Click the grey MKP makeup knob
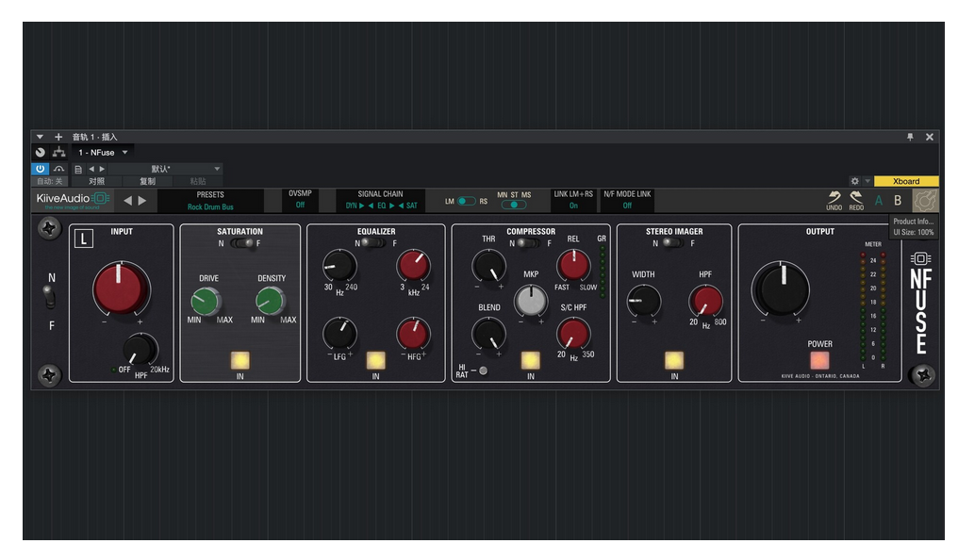 pyautogui.click(x=530, y=301)
